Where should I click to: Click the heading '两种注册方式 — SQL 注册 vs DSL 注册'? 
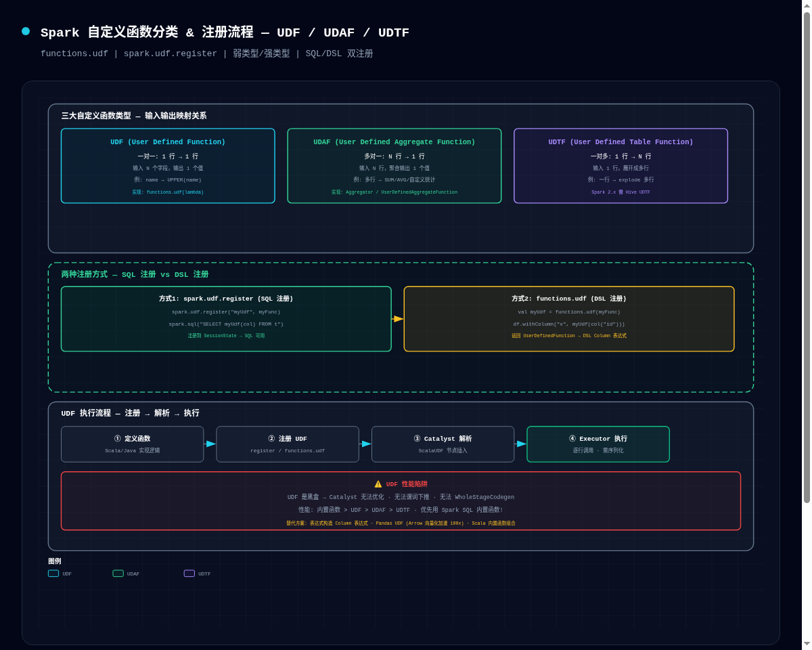tap(135, 274)
